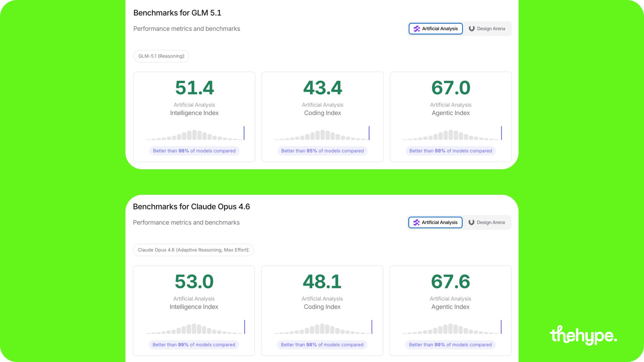Click the 51.4 Intelligence Index score
This screenshot has height=362, width=644.
(194, 88)
